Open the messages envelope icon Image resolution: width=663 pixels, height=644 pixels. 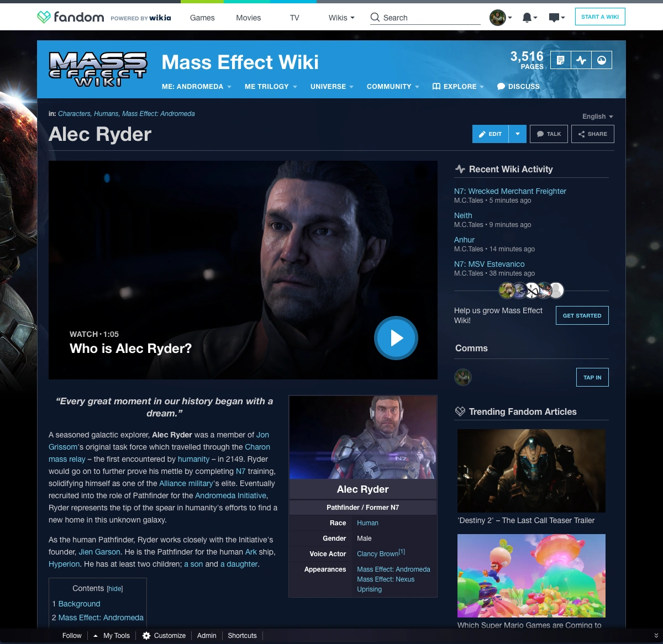coord(554,17)
